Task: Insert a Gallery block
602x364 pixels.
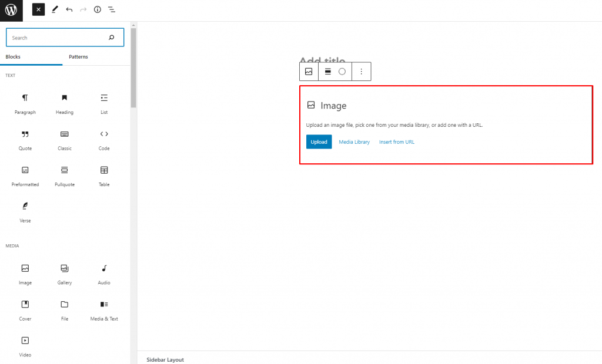Action: 65,274
